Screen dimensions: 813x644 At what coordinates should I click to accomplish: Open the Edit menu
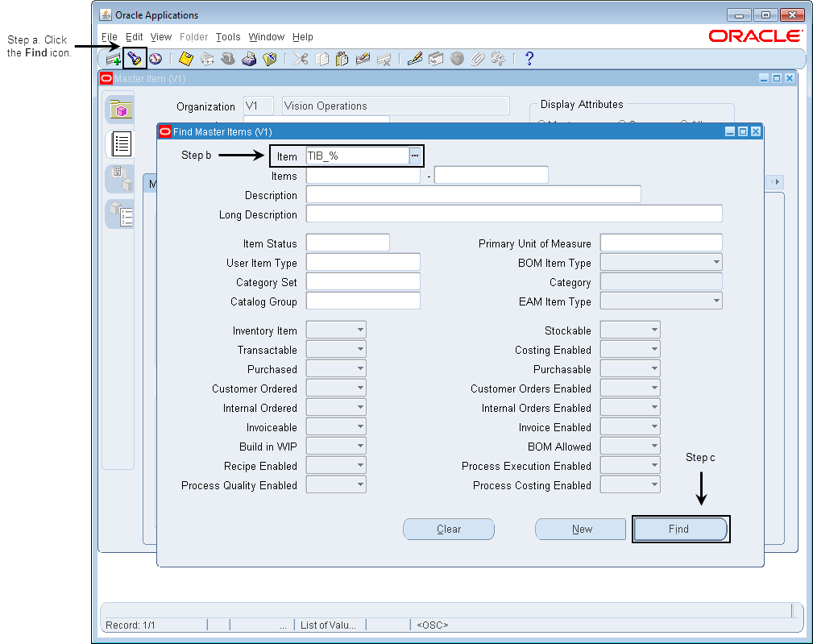[x=135, y=37]
